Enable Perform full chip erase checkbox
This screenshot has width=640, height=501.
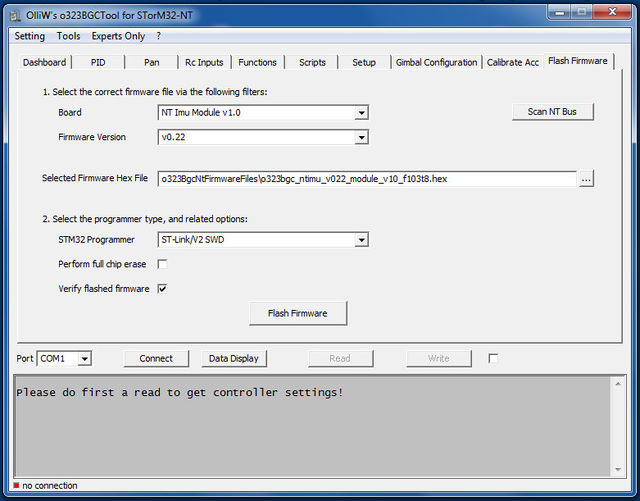tap(162, 264)
